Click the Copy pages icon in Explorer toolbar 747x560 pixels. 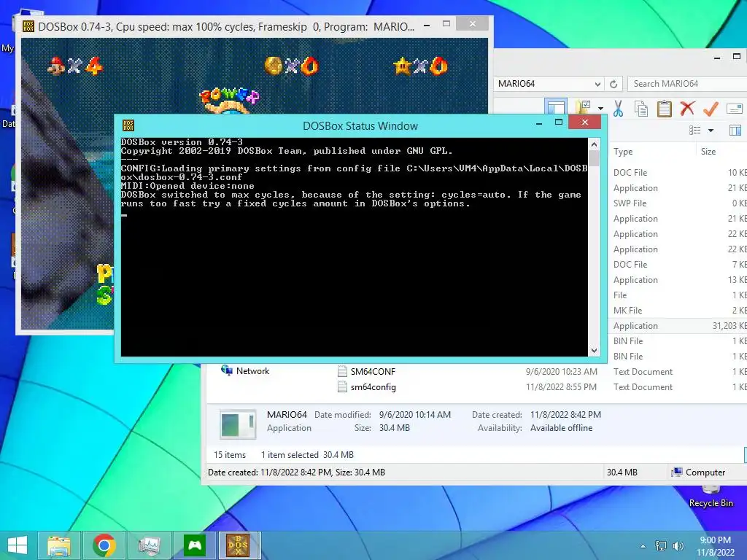coord(641,109)
